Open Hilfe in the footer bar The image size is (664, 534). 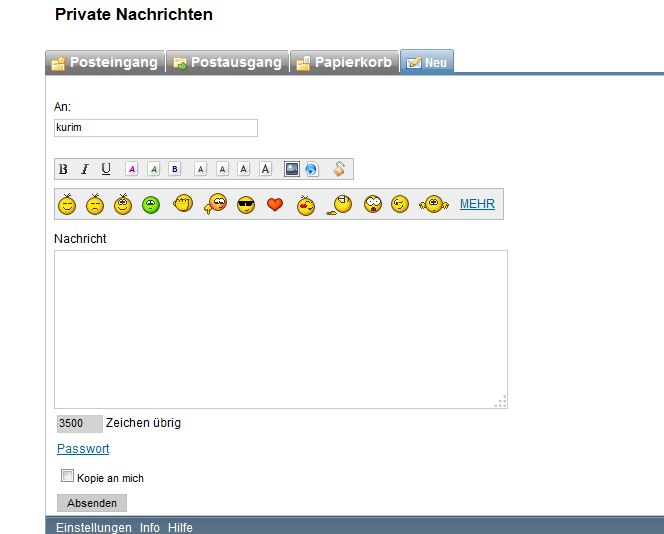180,528
